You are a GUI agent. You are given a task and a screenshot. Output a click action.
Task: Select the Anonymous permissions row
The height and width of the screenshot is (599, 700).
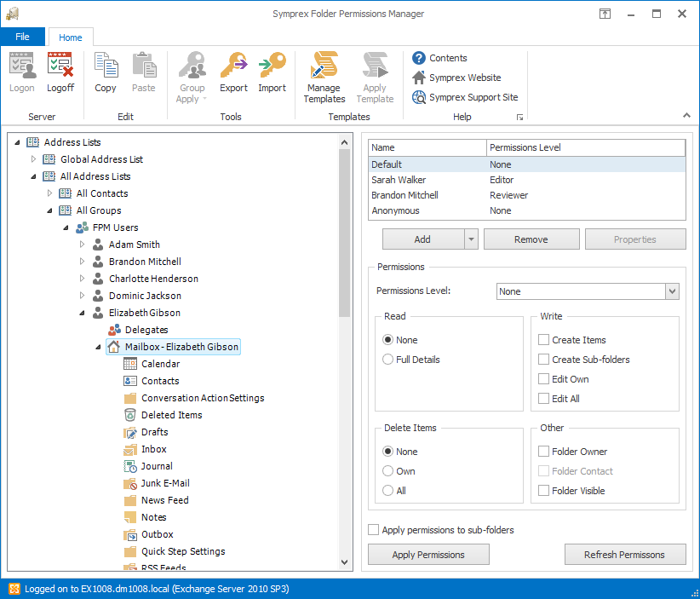point(527,210)
